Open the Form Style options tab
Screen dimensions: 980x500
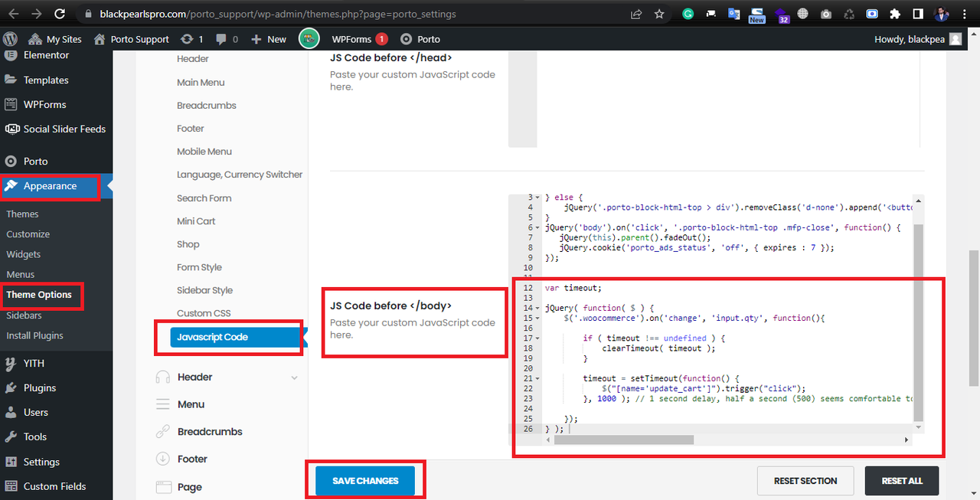tap(199, 267)
